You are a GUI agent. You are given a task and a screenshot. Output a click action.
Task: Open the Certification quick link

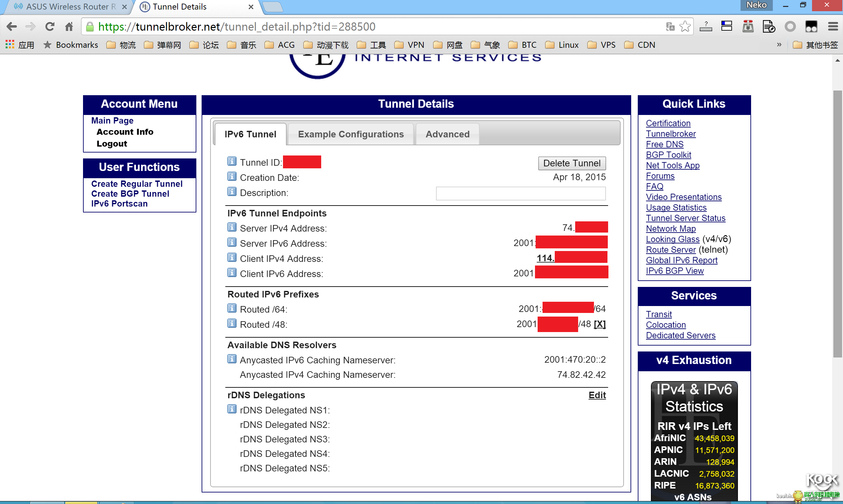[x=668, y=123]
